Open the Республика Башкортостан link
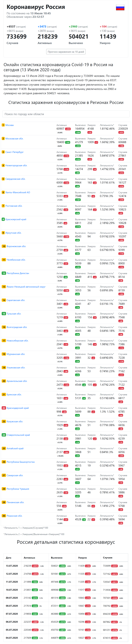Image resolution: width=132 pixels, height=644 pixels. tap(21, 462)
